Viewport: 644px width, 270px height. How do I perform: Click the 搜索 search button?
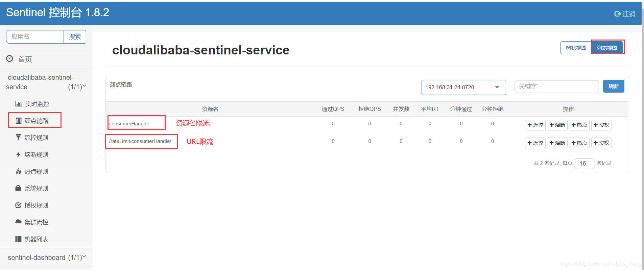pos(75,36)
